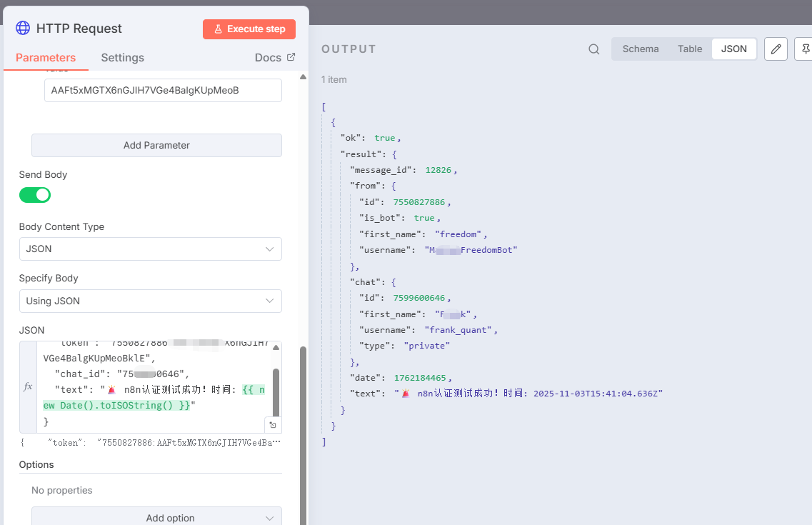
Task: Click the pencil edit output icon
Action: coord(776,49)
